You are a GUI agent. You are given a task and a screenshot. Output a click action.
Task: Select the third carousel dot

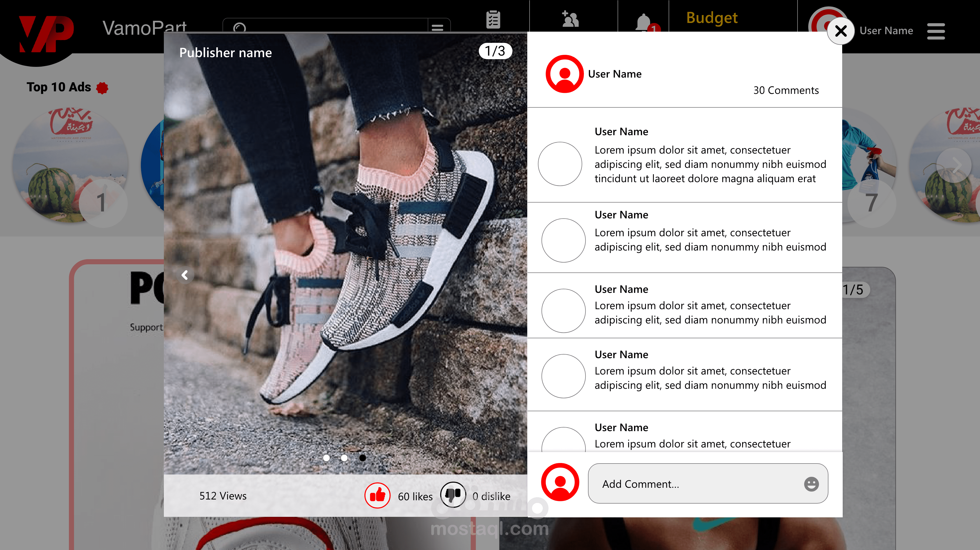pyautogui.click(x=363, y=458)
